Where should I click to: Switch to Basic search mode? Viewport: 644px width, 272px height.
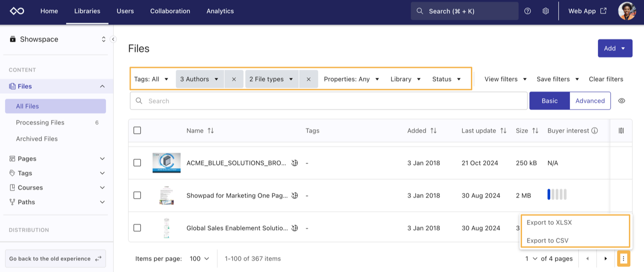(x=549, y=101)
